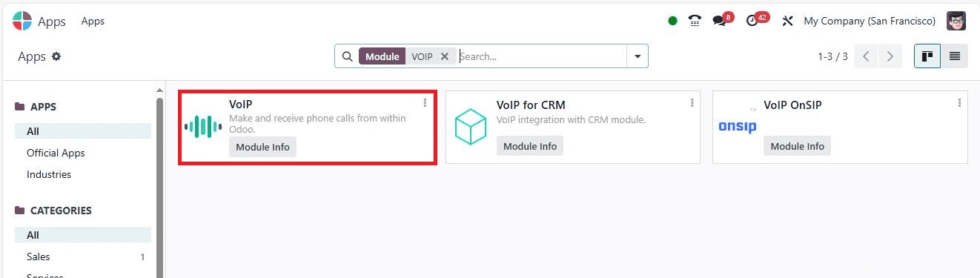The height and width of the screenshot is (278, 980).
Task: Click the search magnifier icon
Action: click(347, 56)
